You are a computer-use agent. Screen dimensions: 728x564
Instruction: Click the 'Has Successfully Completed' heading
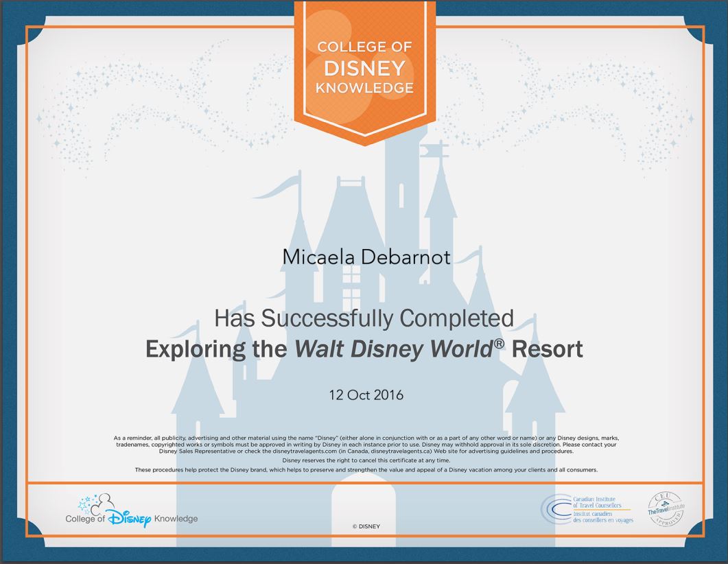click(364, 318)
